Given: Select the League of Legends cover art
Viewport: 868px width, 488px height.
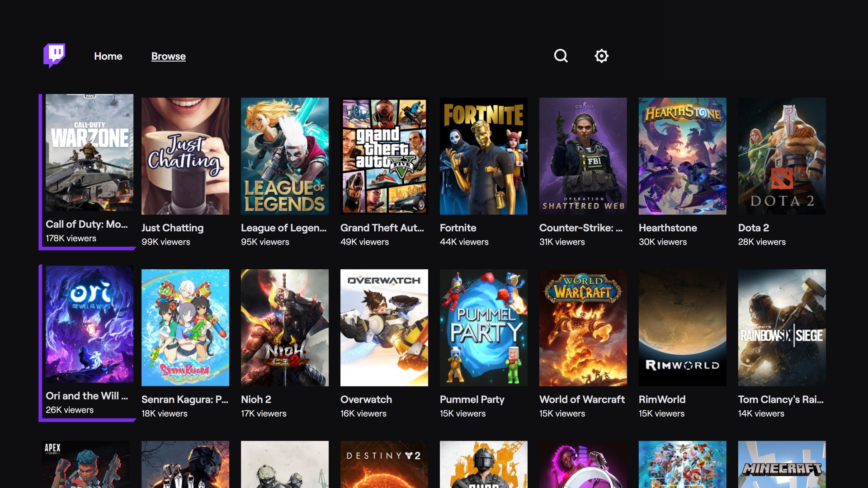Looking at the screenshot, I should point(284,156).
